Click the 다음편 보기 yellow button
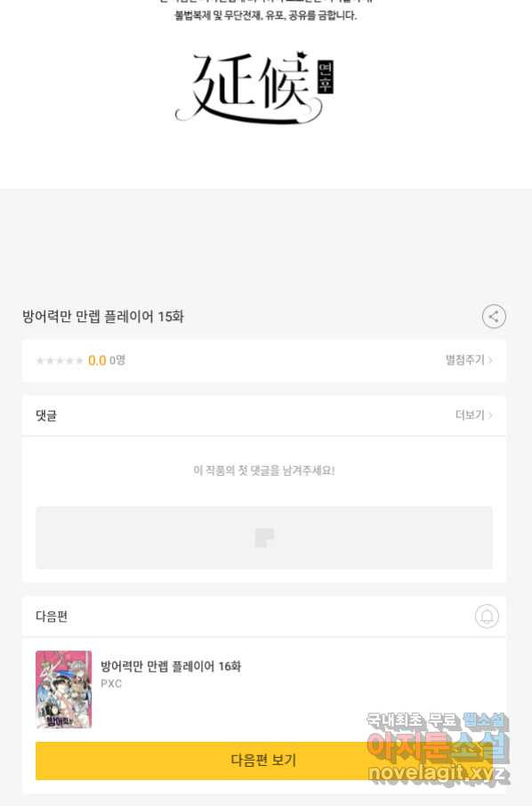532x806 pixels. point(263,761)
